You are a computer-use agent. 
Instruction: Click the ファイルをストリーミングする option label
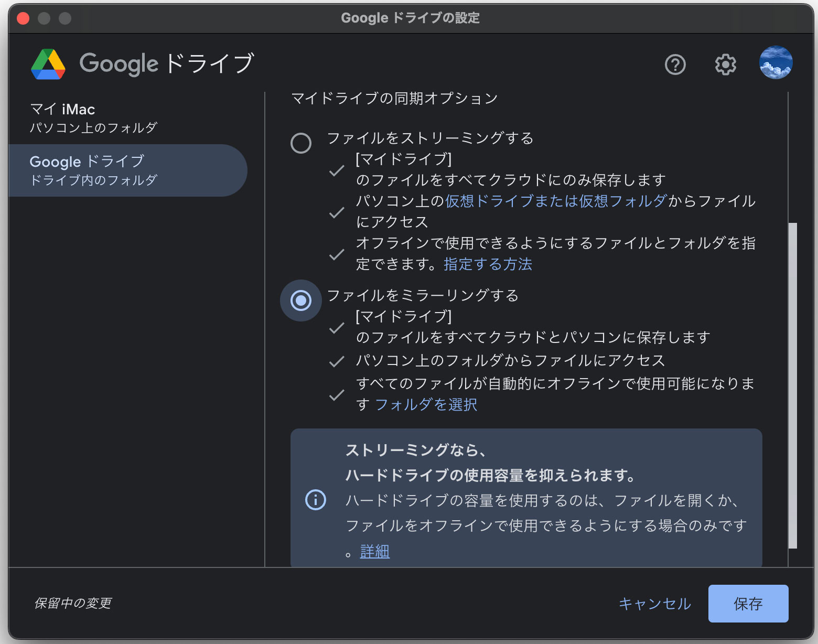point(430,138)
